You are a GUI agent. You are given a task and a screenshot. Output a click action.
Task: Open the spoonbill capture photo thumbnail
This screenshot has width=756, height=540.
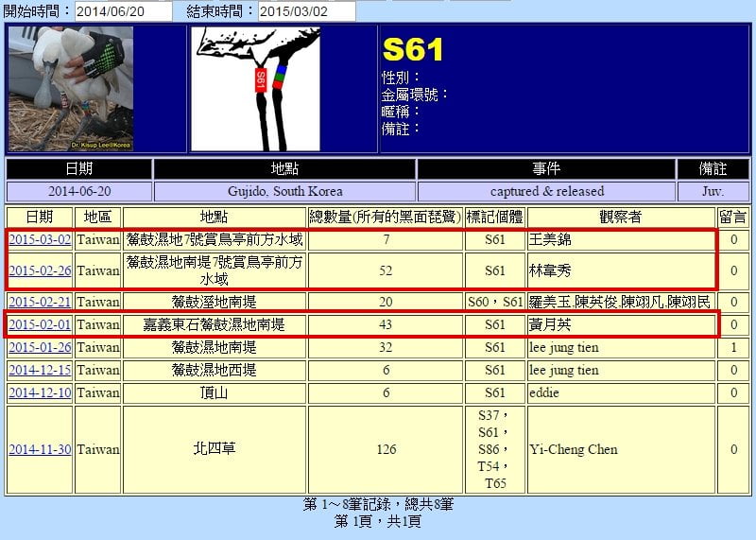(x=71, y=89)
